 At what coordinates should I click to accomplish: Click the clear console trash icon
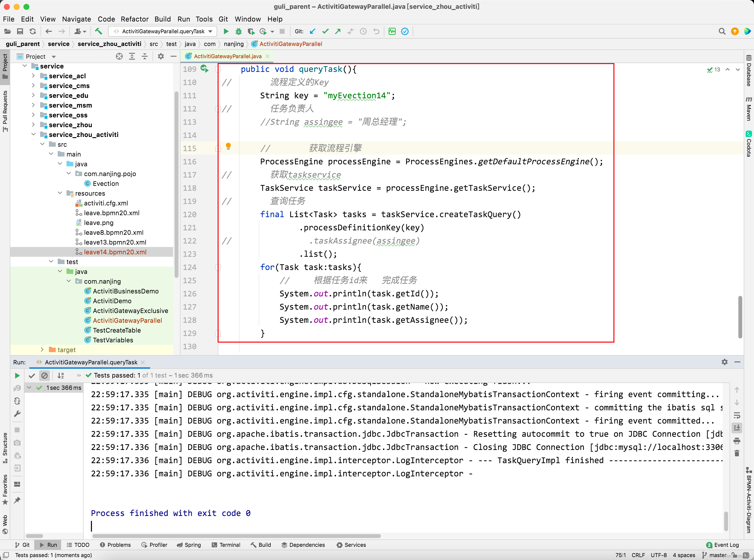point(737,453)
